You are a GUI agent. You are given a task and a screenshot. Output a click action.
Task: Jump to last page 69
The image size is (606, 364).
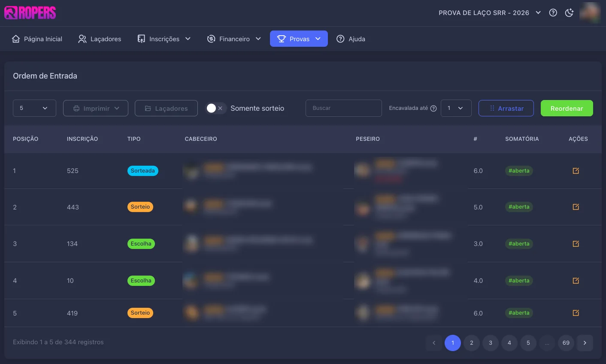[x=566, y=343]
